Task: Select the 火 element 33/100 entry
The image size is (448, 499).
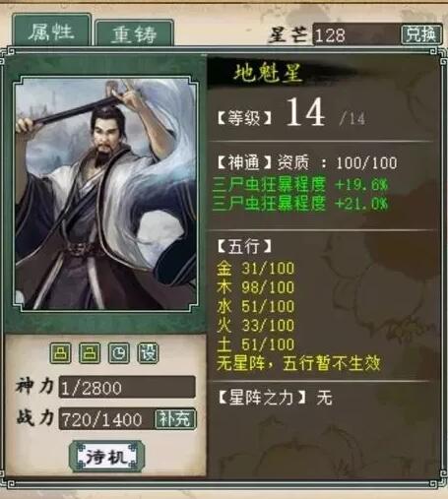Action: point(255,326)
